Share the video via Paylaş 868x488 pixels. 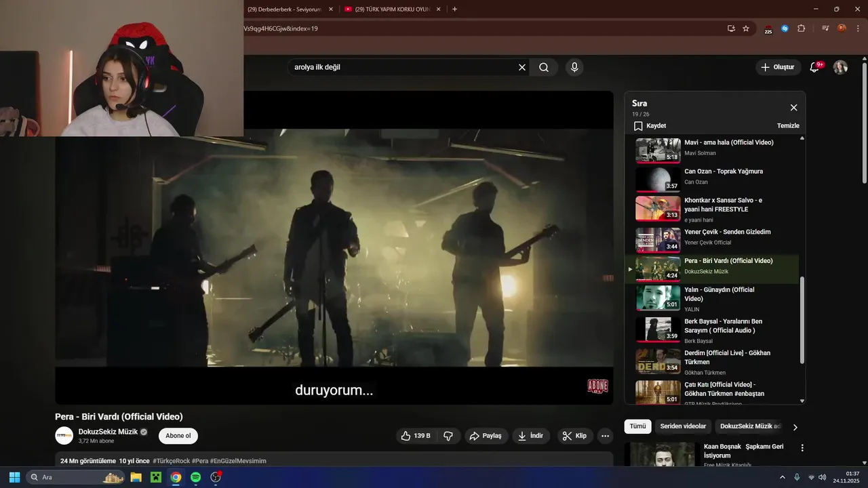click(x=486, y=436)
